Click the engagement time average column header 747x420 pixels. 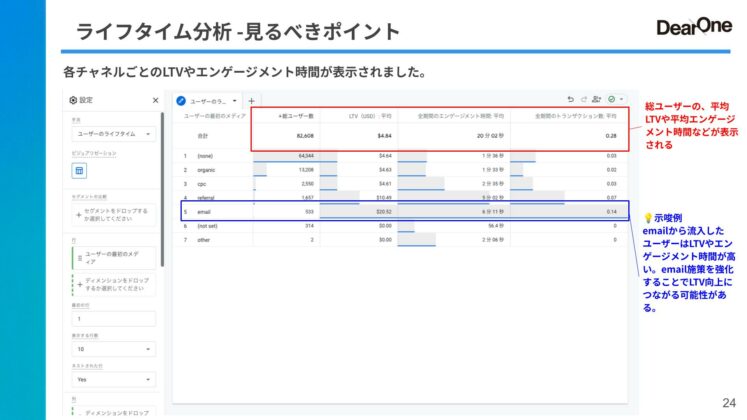click(x=461, y=116)
